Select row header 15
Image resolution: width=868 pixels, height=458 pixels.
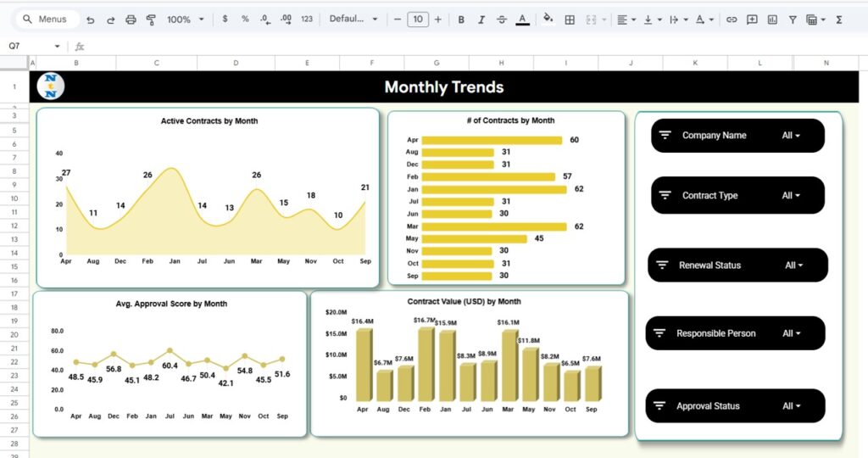click(14, 266)
